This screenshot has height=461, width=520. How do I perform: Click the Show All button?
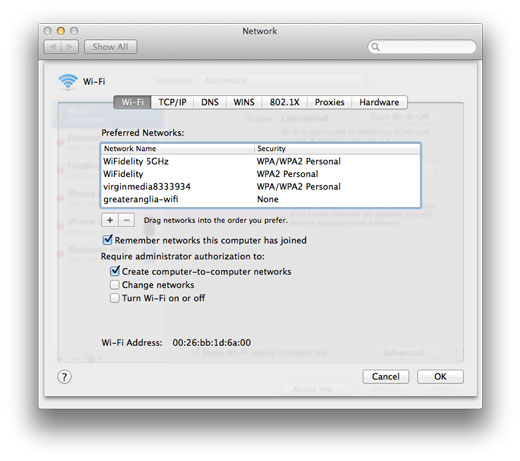click(110, 47)
